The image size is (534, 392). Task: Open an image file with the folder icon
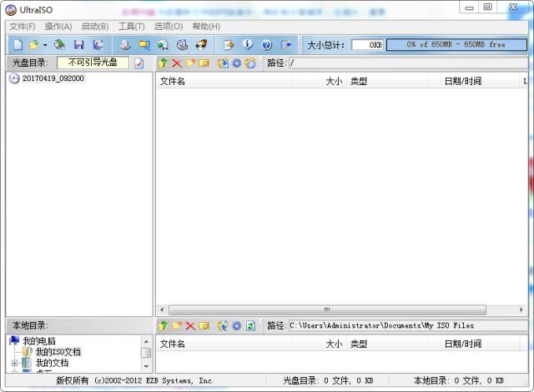click(33, 44)
